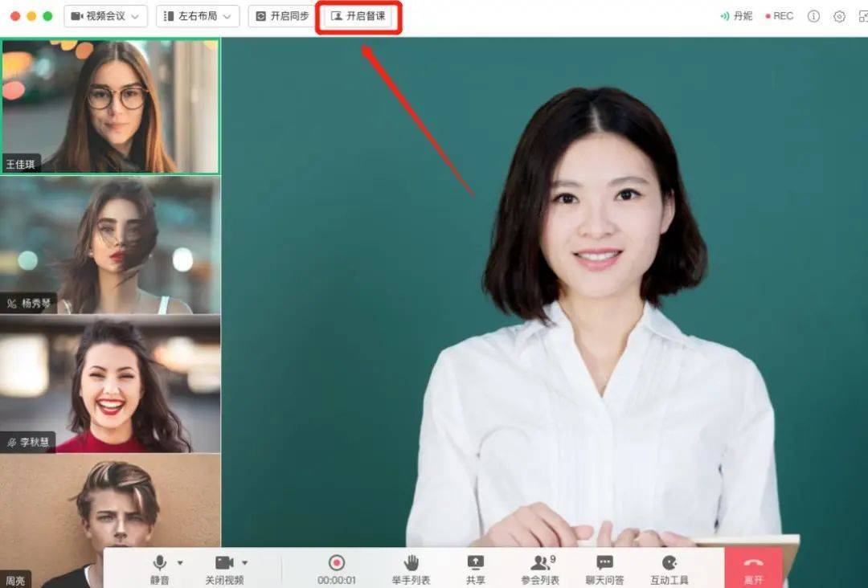Turn off camera via 关闭视频 icon

click(226, 567)
